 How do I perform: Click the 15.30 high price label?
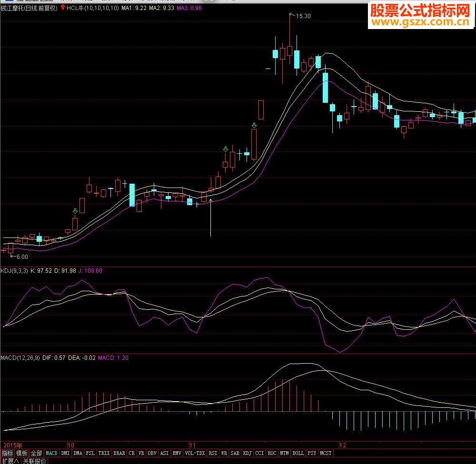[x=303, y=16]
